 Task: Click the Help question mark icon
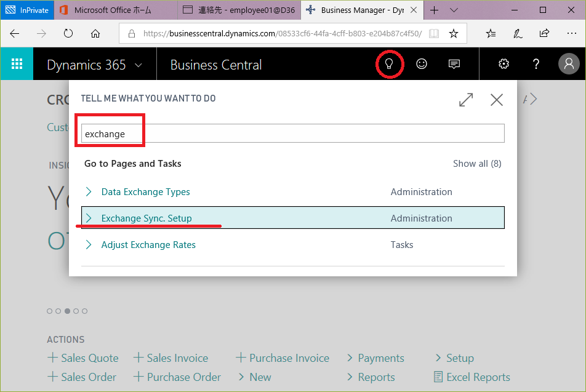pos(536,64)
